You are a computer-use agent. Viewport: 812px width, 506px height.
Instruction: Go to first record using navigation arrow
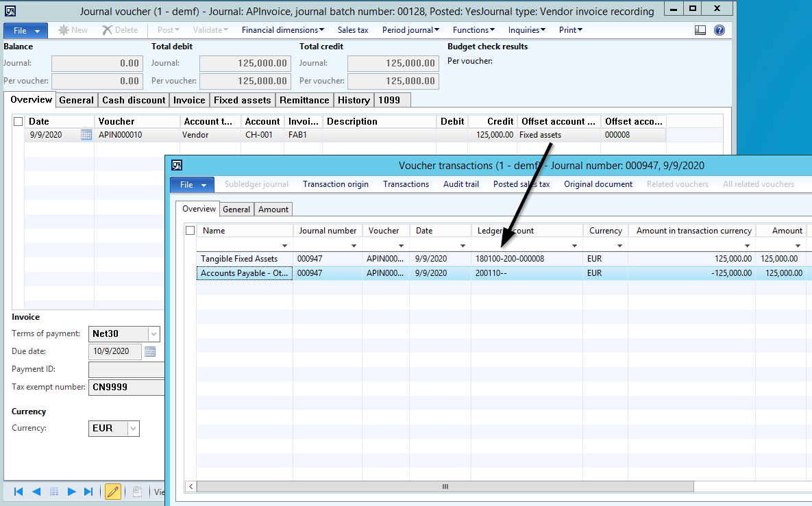(19, 492)
